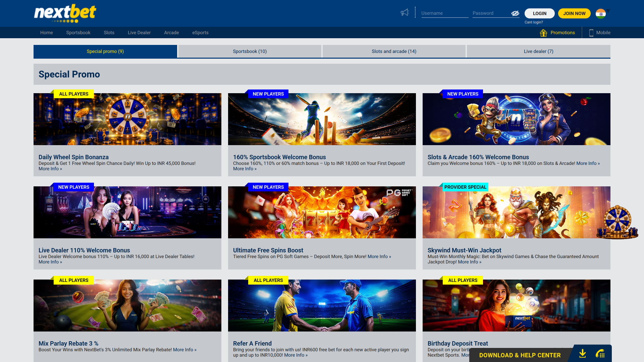Toggle password visibility eye icon
Viewport: 644px width, 362px height.
515,13
